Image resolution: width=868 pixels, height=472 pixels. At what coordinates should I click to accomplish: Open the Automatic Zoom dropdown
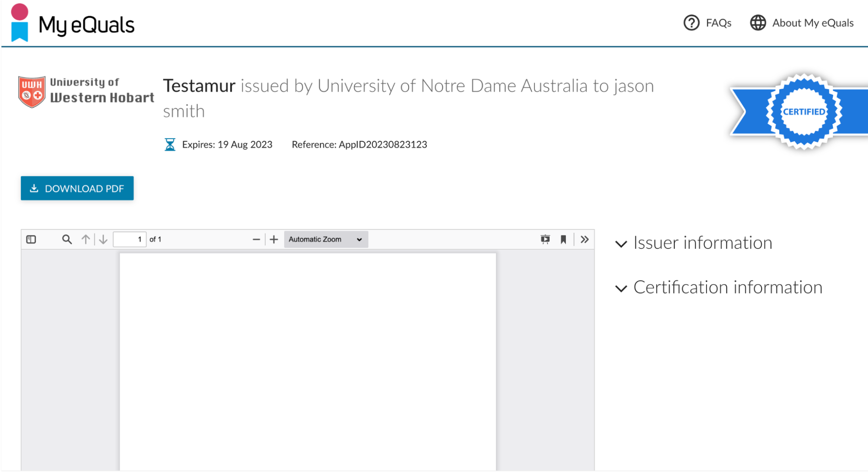pyautogui.click(x=326, y=239)
